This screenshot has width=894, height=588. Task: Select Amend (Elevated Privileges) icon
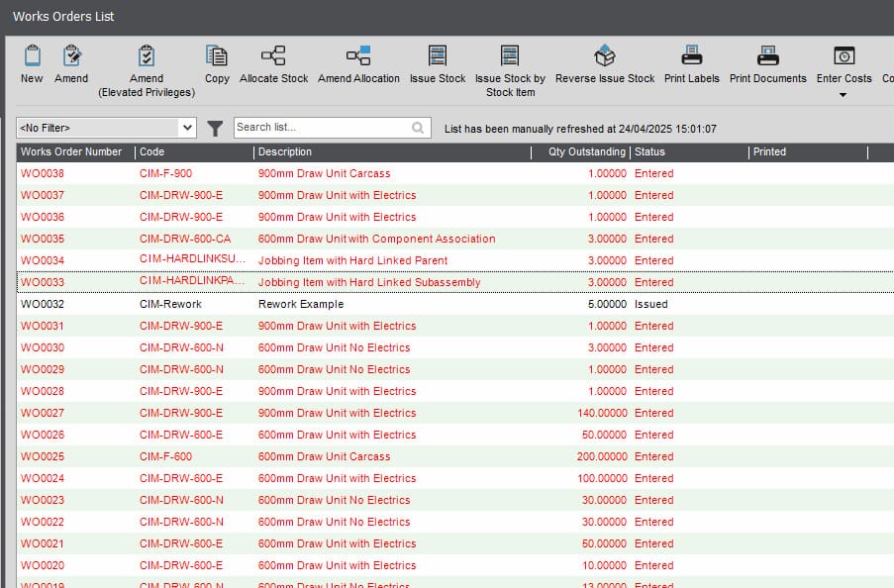pos(147,55)
